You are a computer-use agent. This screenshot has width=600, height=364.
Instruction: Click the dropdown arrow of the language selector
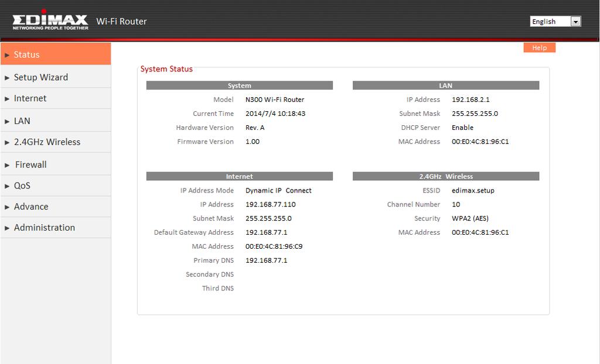[x=576, y=22]
